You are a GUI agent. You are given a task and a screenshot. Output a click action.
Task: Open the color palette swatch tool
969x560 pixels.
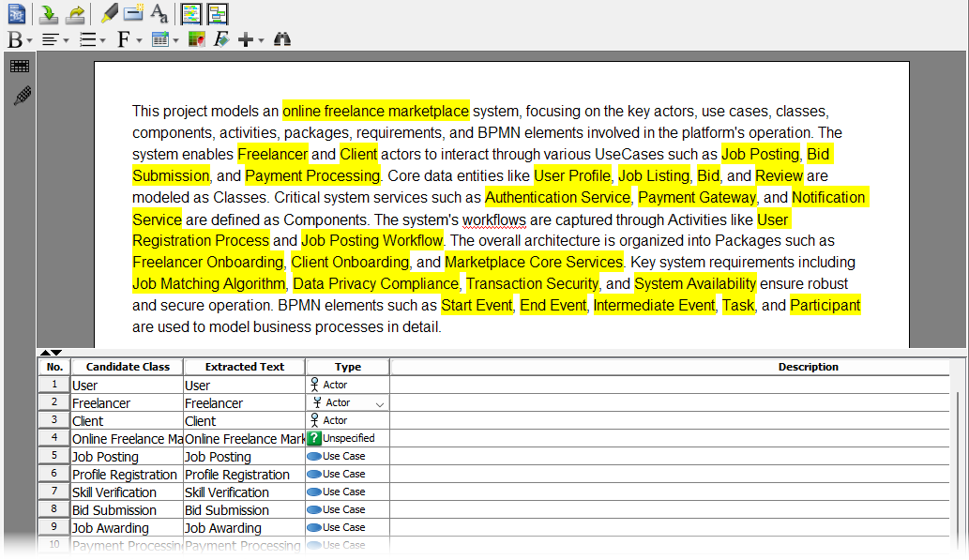click(196, 39)
